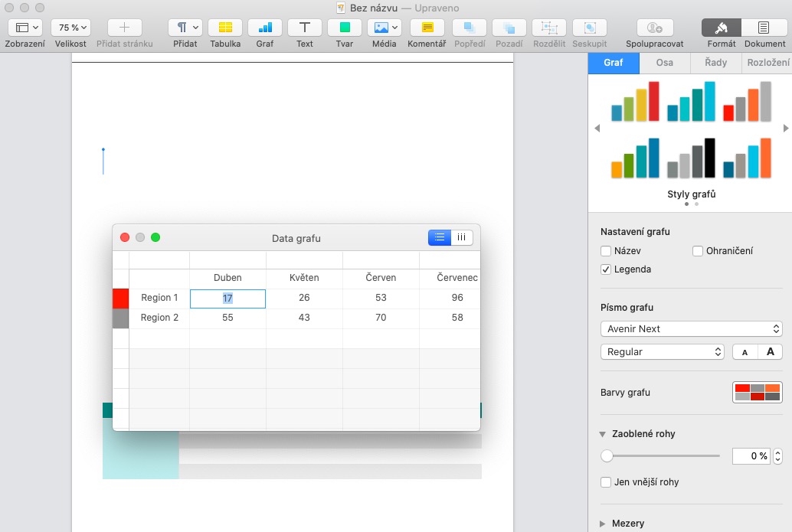
Task: Select the cell with value 17
Action: 227,299
